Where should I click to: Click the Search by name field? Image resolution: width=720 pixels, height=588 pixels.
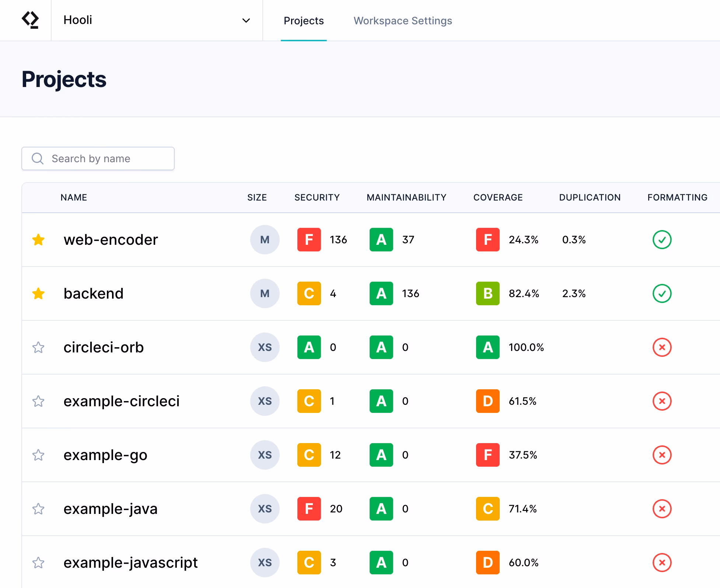click(98, 159)
